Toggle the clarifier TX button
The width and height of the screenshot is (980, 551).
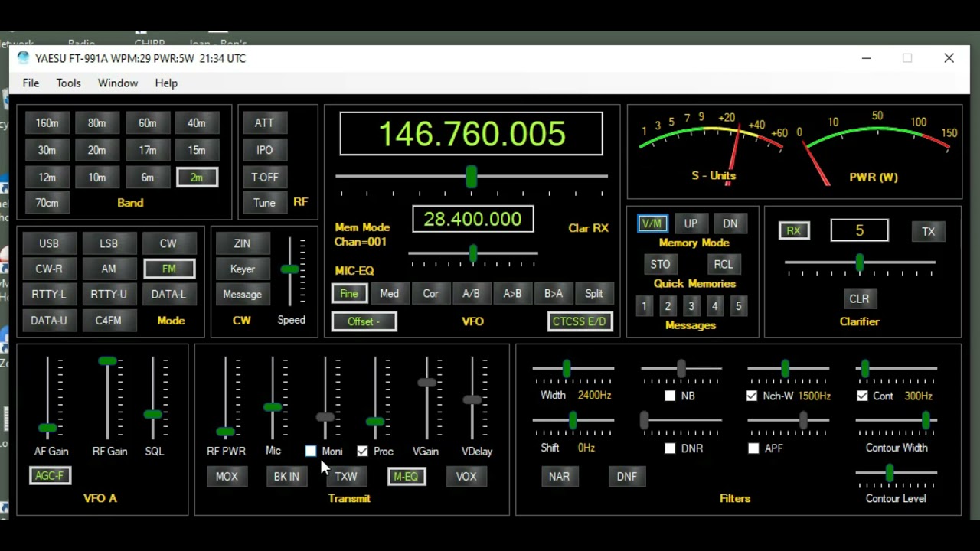[x=928, y=231]
